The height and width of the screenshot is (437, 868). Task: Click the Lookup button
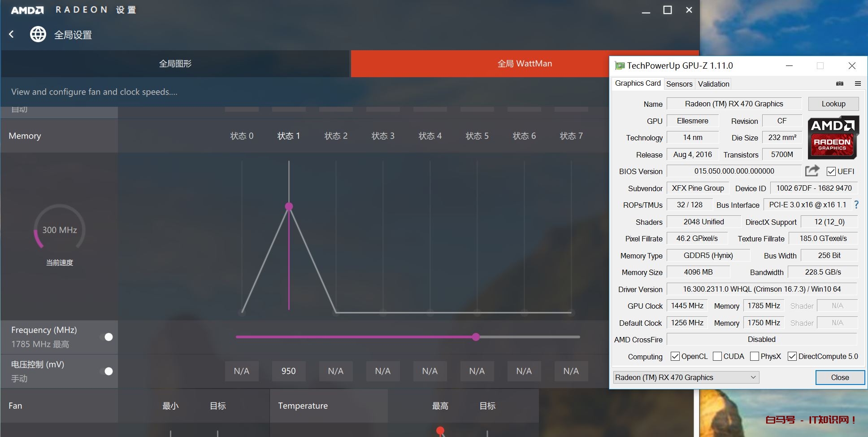tap(833, 104)
